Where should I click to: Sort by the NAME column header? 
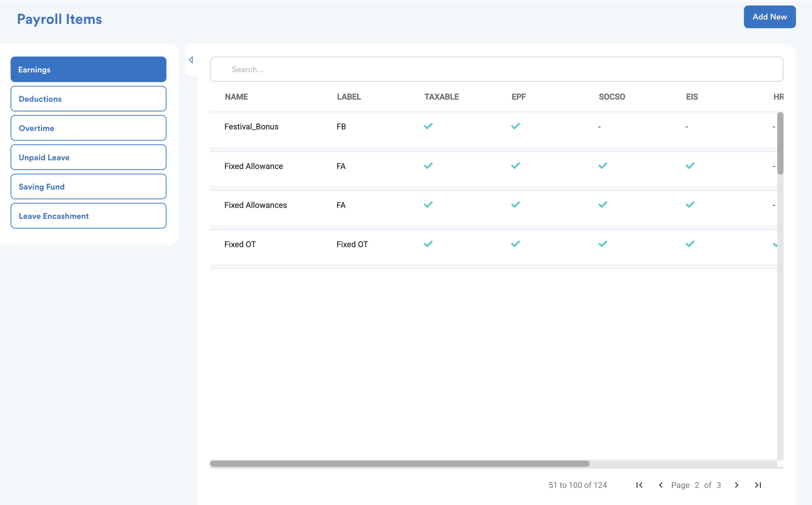236,97
